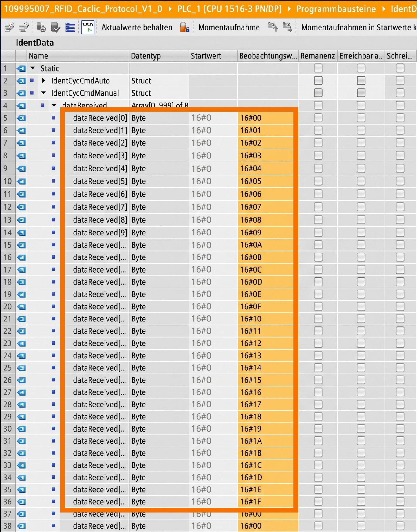Screen dimensions: 417x532
Task: Click the tag icon in row 5
Action: 21,118
